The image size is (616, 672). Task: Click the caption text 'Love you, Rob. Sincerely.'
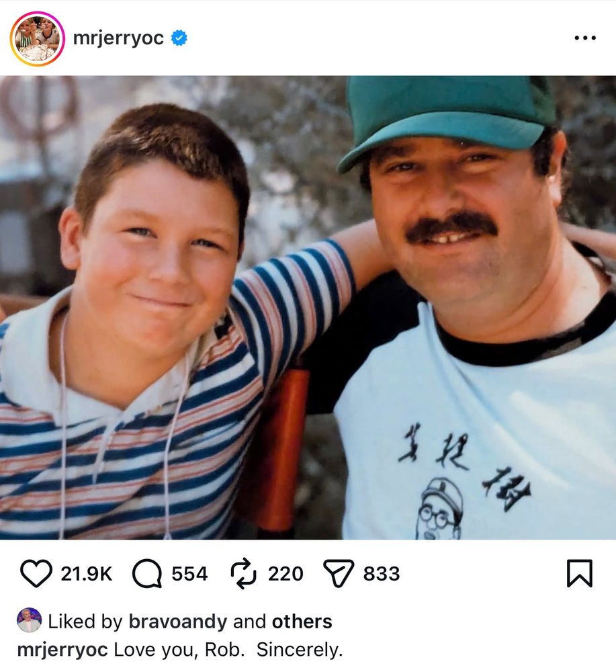coord(228,650)
